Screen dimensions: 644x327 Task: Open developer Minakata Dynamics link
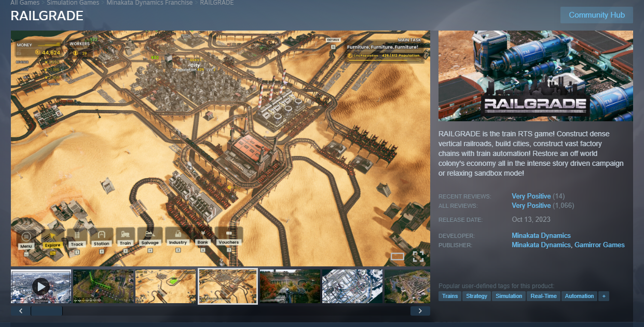click(x=541, y=235)
